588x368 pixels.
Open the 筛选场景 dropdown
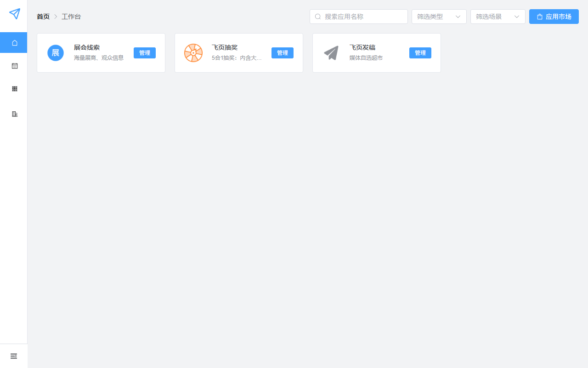(x=493, y=17)
